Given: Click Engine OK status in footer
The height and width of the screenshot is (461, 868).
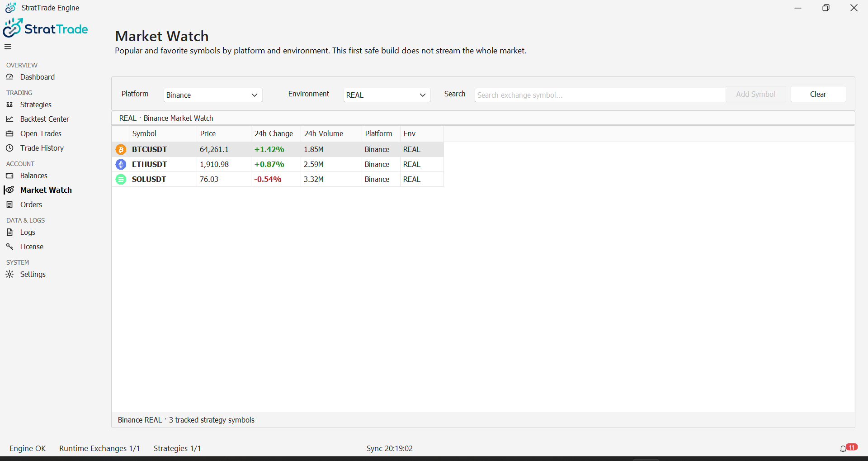Looking at the screenshot, I should coord(28,448).
